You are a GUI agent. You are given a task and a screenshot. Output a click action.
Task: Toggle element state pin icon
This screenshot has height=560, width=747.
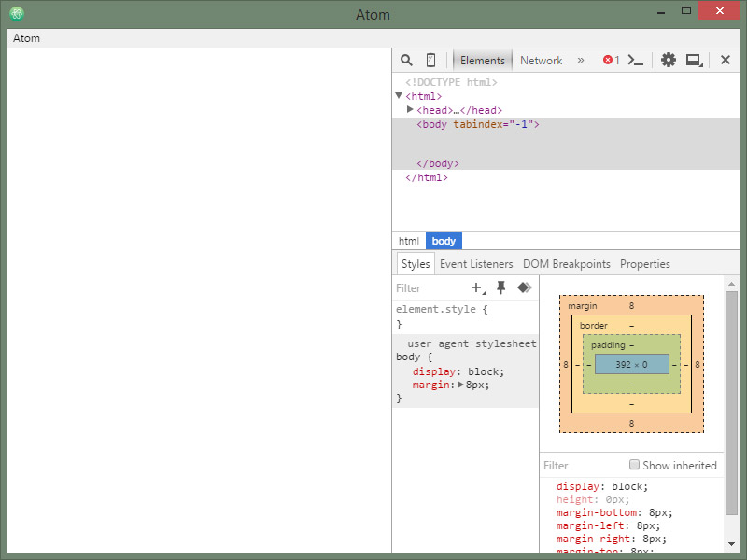pos(501,287)
